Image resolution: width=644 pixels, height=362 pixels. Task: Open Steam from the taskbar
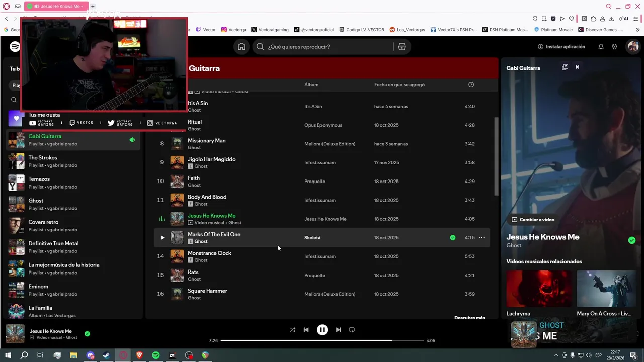(x=107, y=355)
